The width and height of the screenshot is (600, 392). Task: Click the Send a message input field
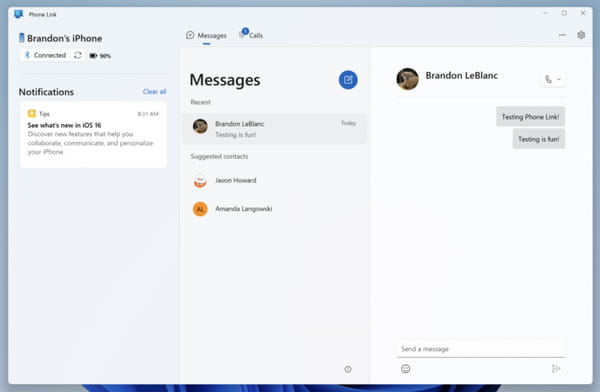click(481, 349)
